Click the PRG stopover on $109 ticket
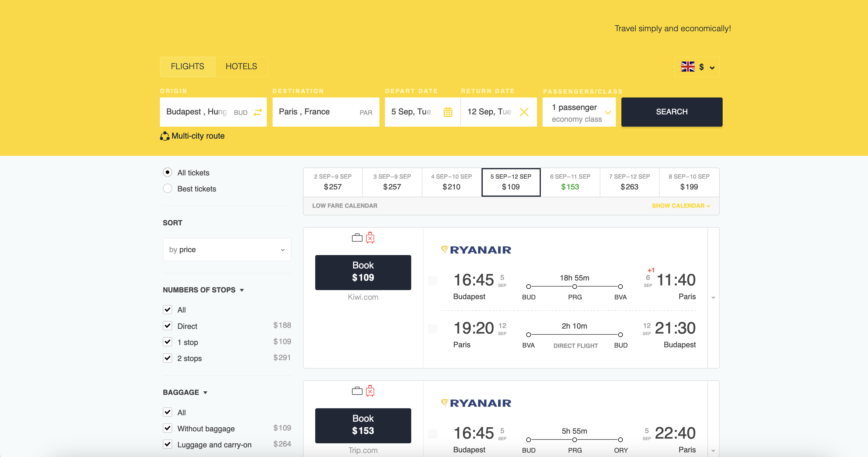The image size is (868, 457). pyautogui.click(x=575, y=297)
